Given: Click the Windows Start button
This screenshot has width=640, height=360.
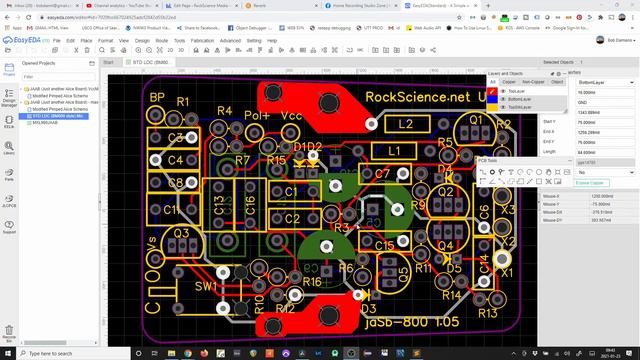Looking at the screenshot, I should coord(8,353).
